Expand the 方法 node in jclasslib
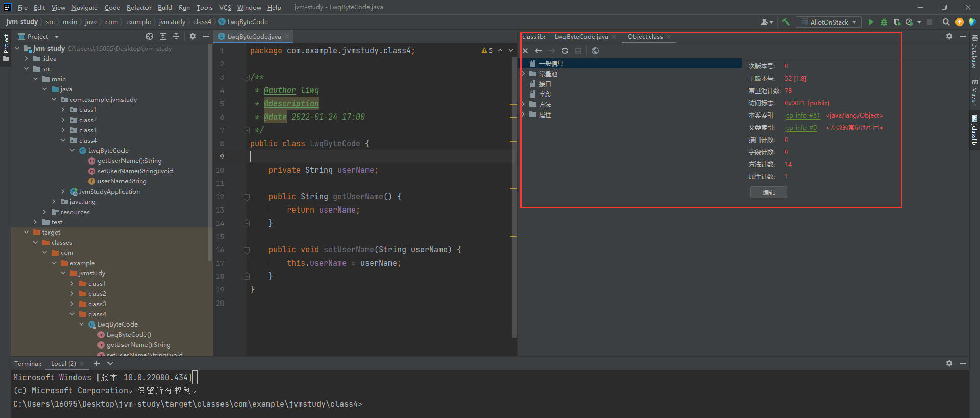The width and height of the screenshot is (980, 418). click(x=523, y=104)
